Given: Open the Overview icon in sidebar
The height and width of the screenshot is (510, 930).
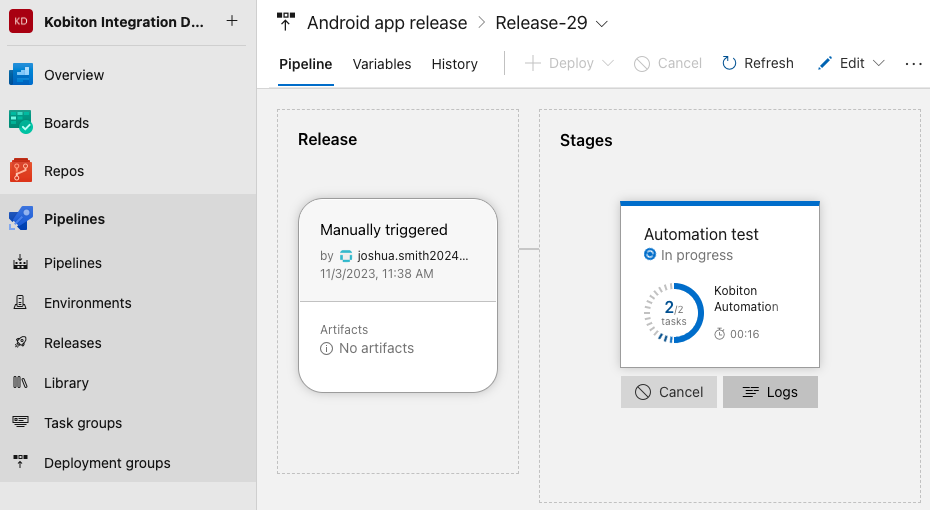Looking at the screenshot, I should [x=21, y=75].
